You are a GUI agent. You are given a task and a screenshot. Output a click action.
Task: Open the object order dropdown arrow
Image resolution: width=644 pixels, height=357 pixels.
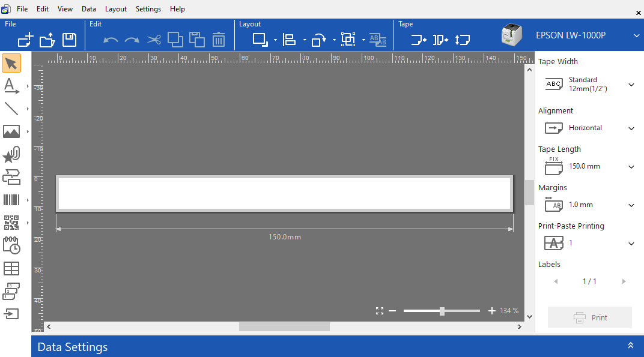click(x=275, y=40)
